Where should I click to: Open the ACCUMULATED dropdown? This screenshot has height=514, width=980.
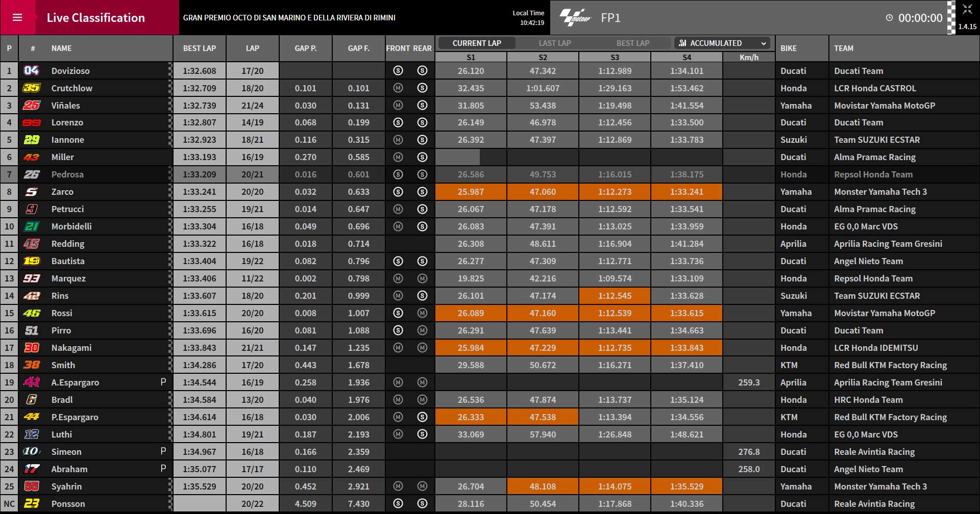(x=722, y=43)
